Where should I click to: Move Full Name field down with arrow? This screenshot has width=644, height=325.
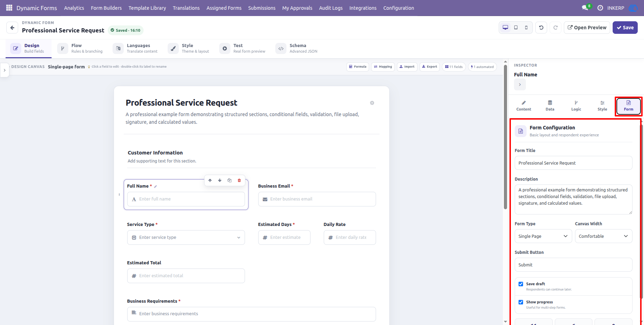[x=220, y=180]
